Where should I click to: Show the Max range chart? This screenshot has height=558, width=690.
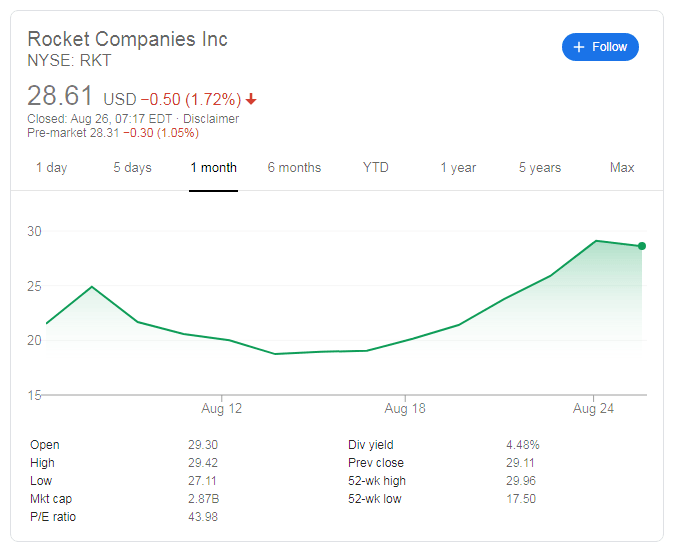[x=622, y=168]
